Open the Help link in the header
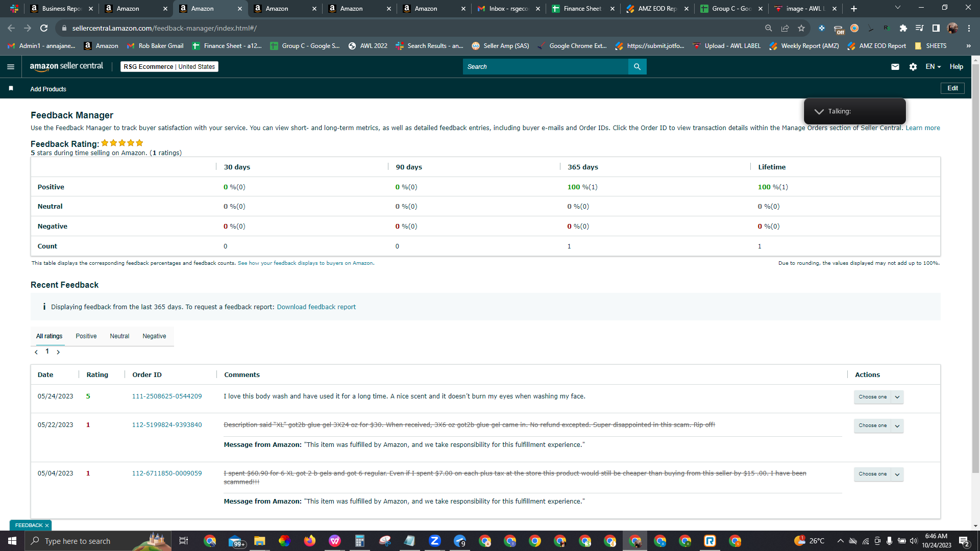980x551 pixels. point(957,67)
